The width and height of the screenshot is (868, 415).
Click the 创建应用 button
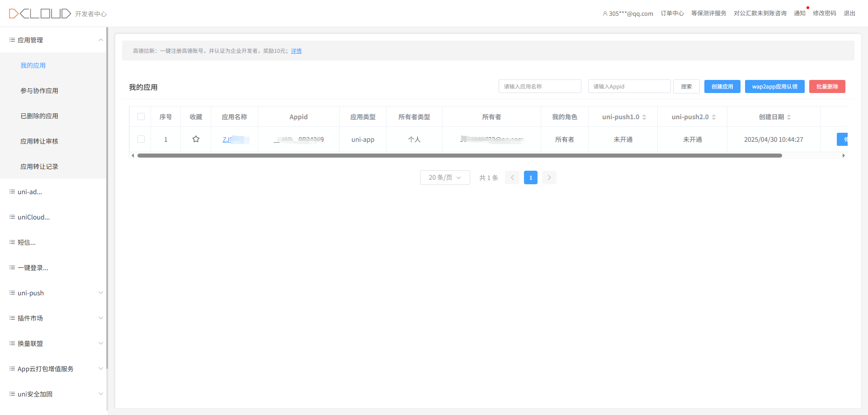tap(722, 86)
